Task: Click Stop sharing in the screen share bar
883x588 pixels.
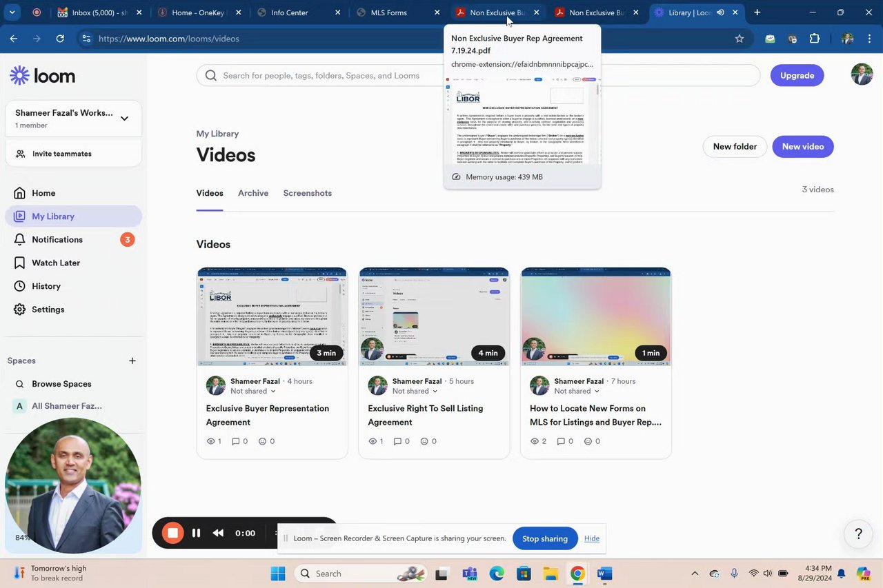Action: [545, 539]
